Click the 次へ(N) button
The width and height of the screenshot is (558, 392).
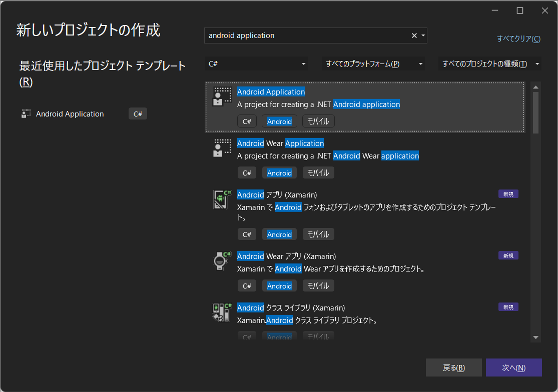[x=514, y=367]
